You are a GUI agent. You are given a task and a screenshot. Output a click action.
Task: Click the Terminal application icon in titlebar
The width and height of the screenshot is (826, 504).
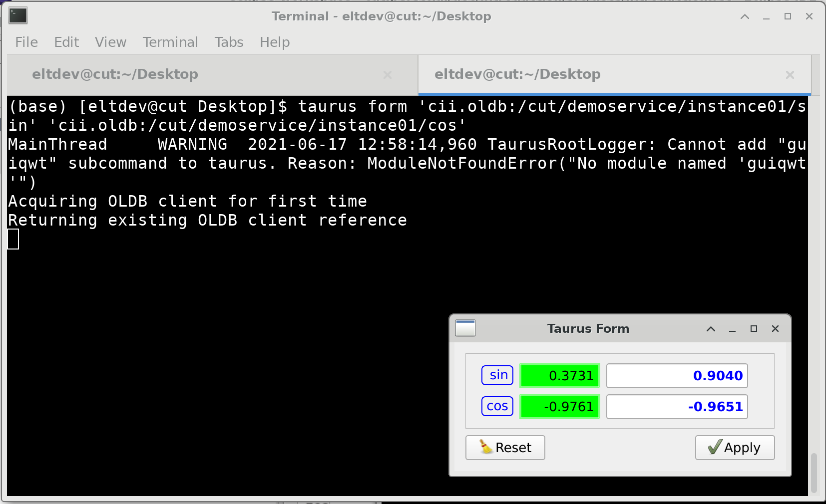18,15
